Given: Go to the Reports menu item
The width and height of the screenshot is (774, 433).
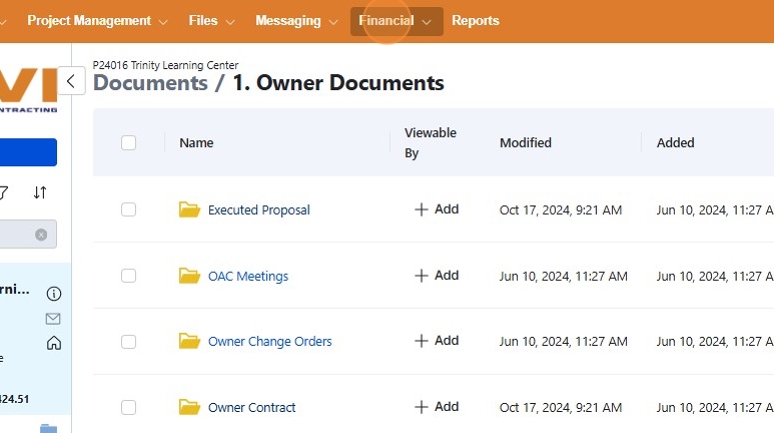Looking at the screenshot, I should click(x=475, y=21).
